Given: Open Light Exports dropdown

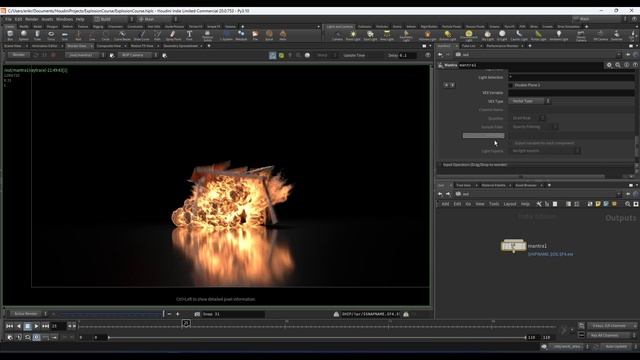Looking at the screenshot, I should coord(546,151).
